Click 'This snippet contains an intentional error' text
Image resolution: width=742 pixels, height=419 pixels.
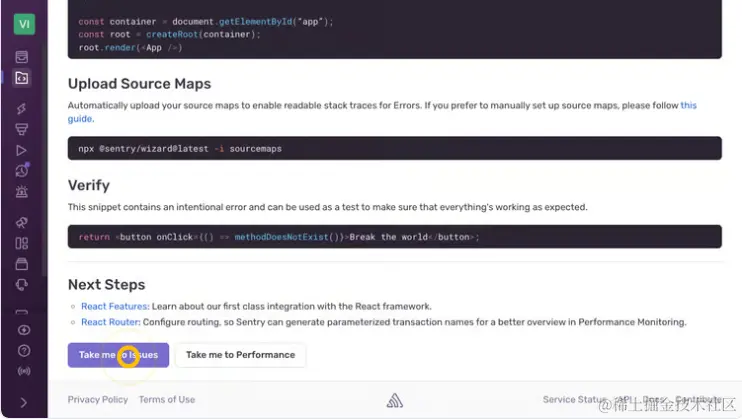(327, 207)
